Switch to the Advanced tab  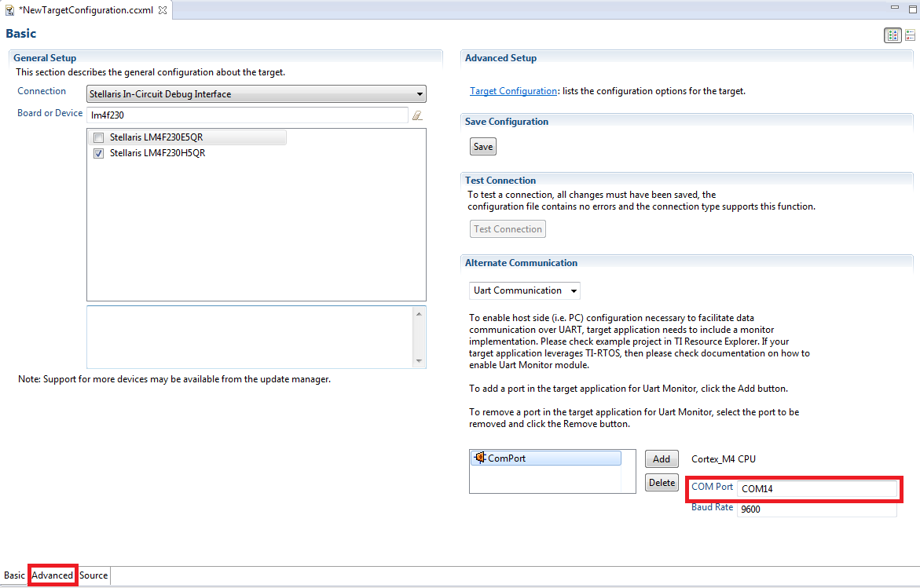pyautogui.click(x=52, y=575)
